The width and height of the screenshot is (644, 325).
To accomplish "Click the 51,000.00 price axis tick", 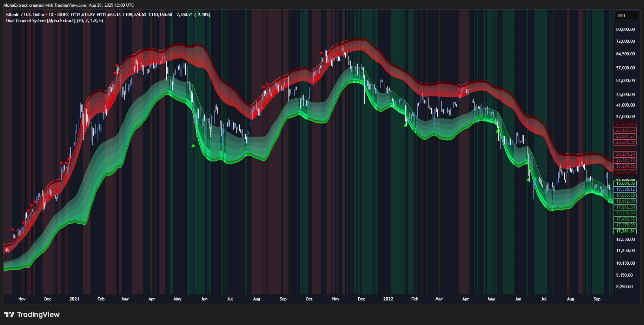I will coord(625,81).
